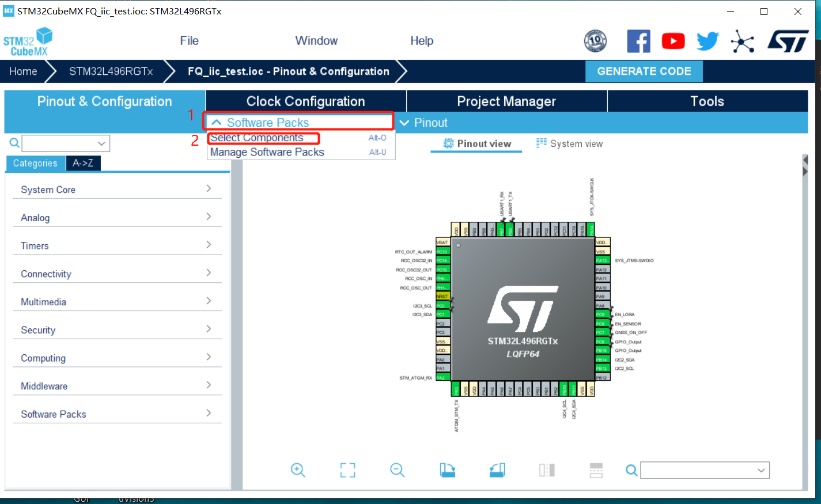
Task: Open the Facebook icon link
Action: point(638,41)
